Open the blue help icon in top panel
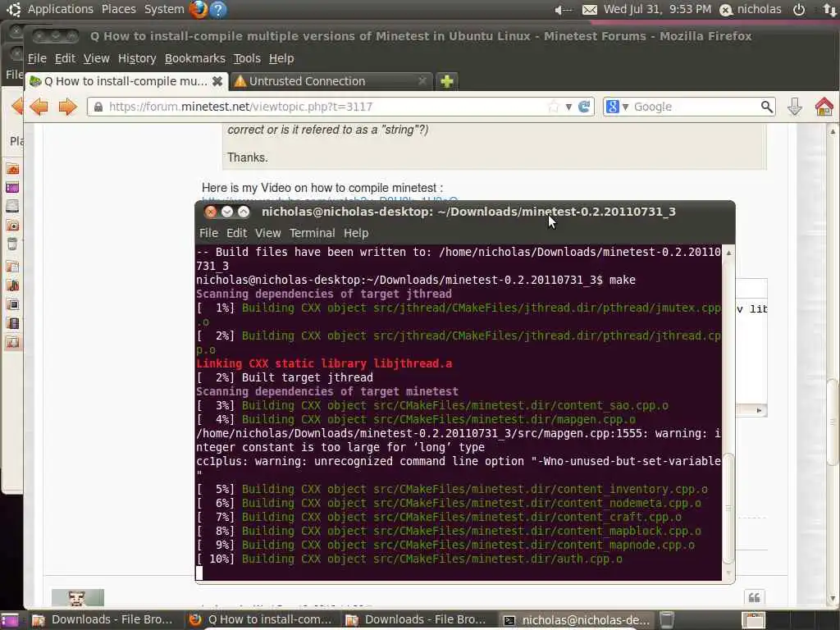The height and width of the screenshot is (630, 840). [x=218, y=9]
